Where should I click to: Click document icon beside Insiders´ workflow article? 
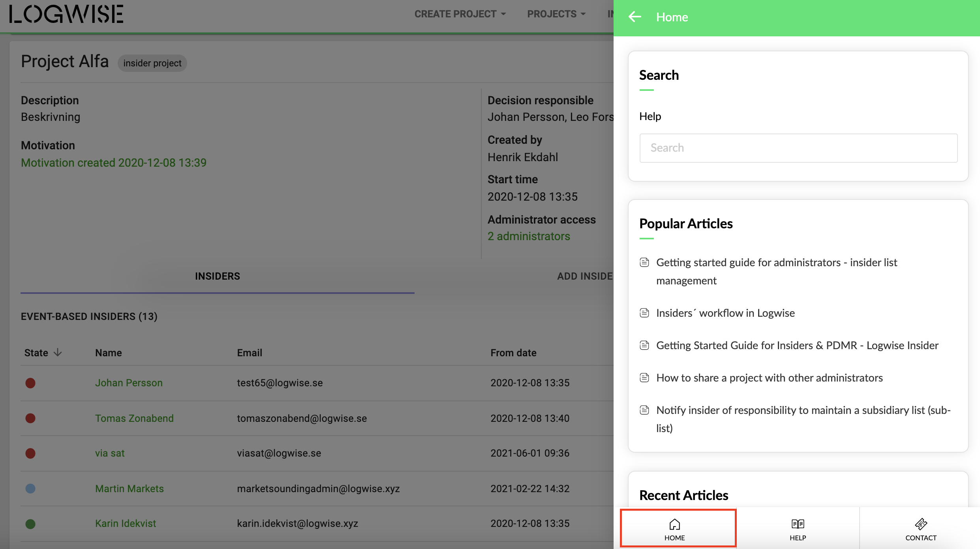click(644, 313)
